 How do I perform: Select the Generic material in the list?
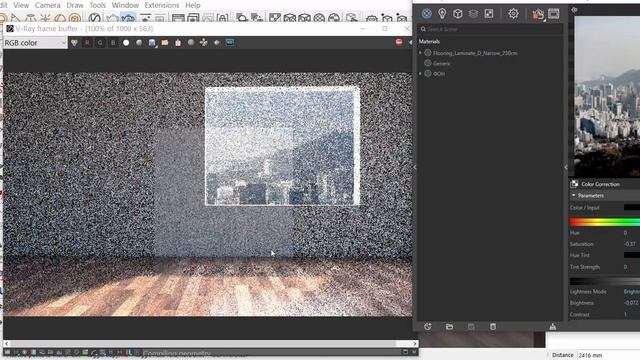click(442, 64)
